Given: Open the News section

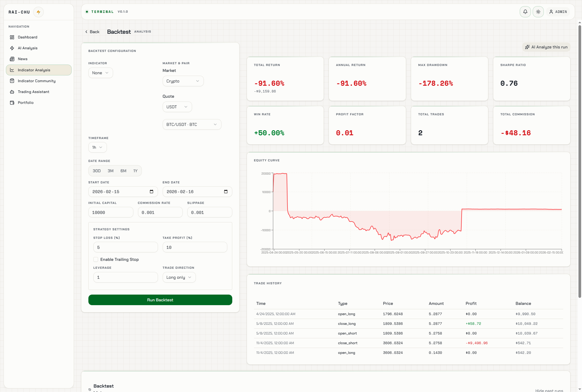Looking at the screenshot, I should click(22, 59).
